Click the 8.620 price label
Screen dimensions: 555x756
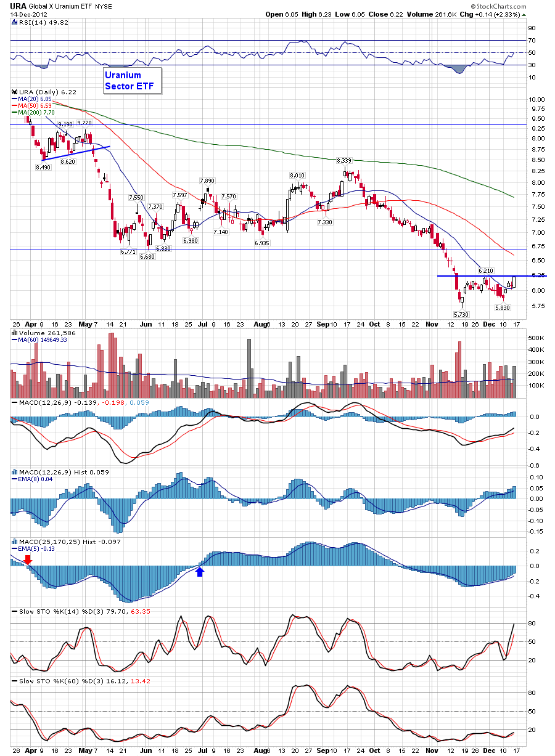[67, 161]
